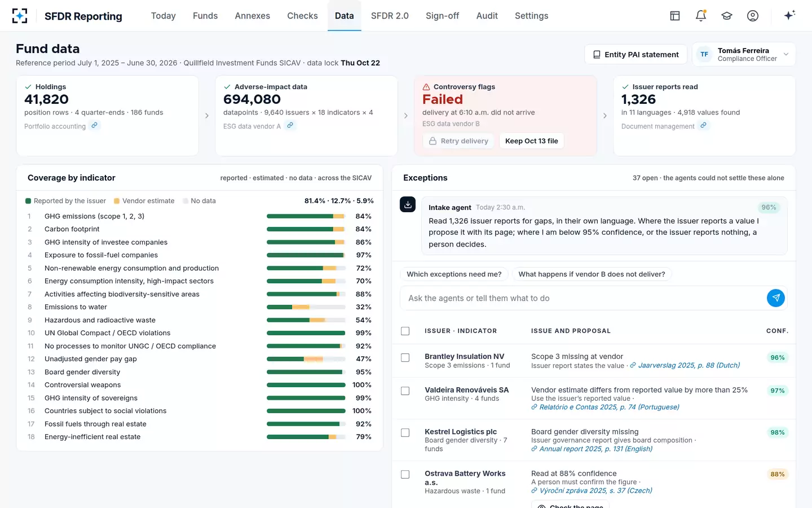This screenshot has height=508, width=812.
Task: Switch to the Funds tab
Action: pos(205,16)
